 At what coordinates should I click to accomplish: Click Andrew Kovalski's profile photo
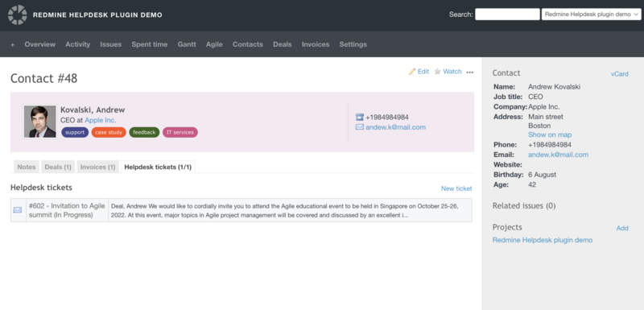39,121
